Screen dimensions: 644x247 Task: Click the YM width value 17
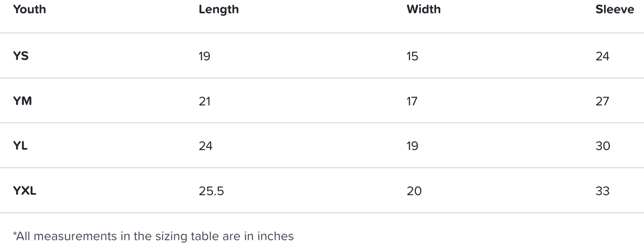click(x=412, y=101)
